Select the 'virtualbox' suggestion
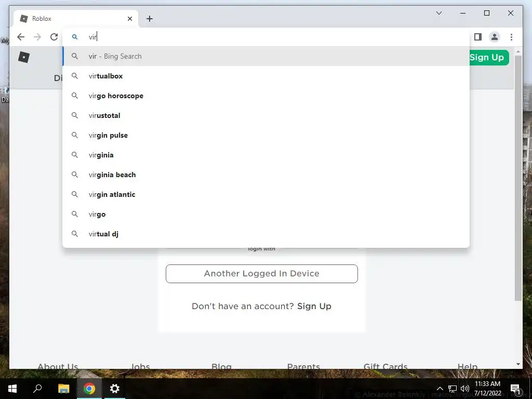The height and width of the screenshot is (399, 532). 266,76
